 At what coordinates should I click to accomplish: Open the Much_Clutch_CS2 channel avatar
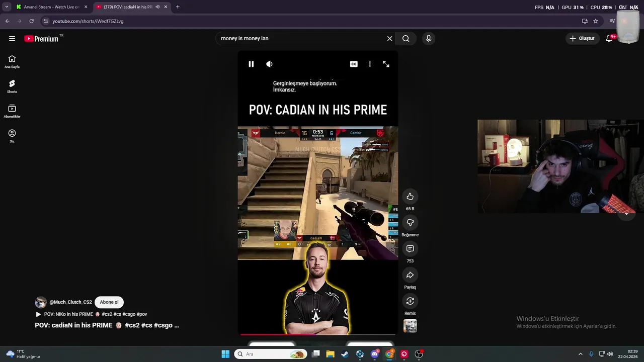tap(40, 302)
